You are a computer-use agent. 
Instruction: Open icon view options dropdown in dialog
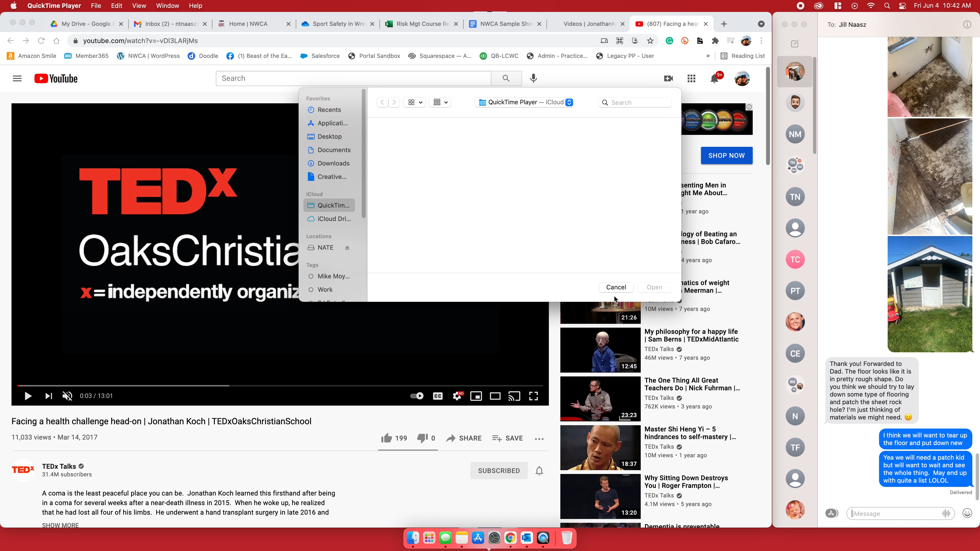tap(415, 102)
